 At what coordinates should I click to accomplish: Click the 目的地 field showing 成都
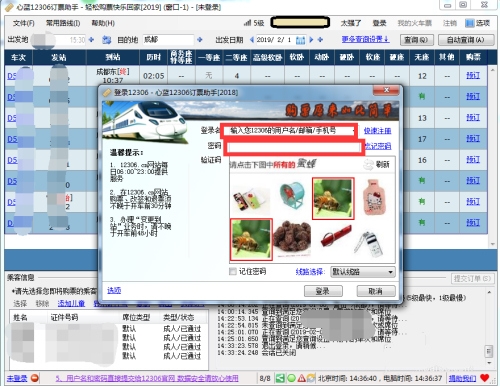(x=168, y=40)
